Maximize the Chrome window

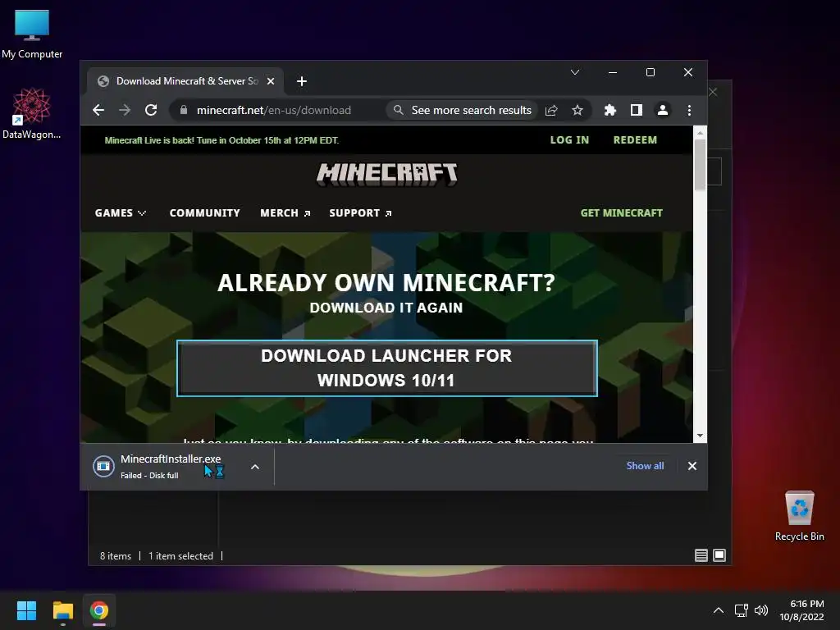pos(651,72)
